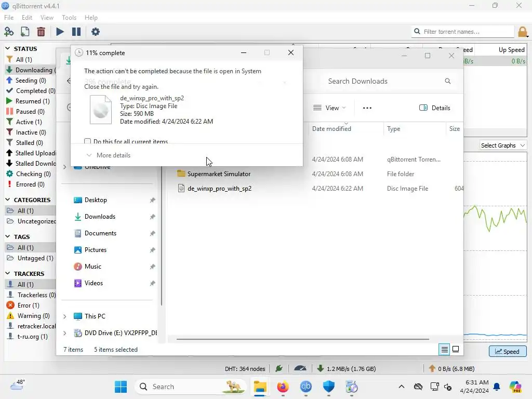Open the Edit menu in qBittorrent
This screenshot has height=399, width=532.
click(27, 17)
